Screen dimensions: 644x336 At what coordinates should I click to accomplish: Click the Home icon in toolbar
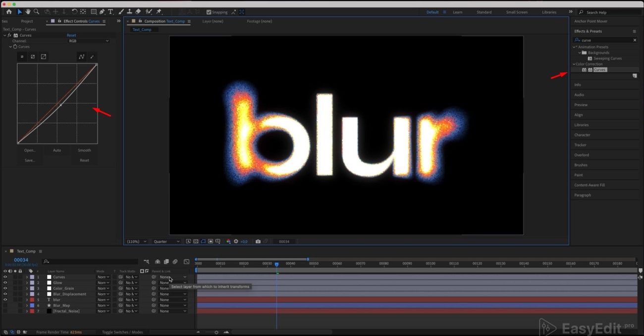click(x=9, y=11)
